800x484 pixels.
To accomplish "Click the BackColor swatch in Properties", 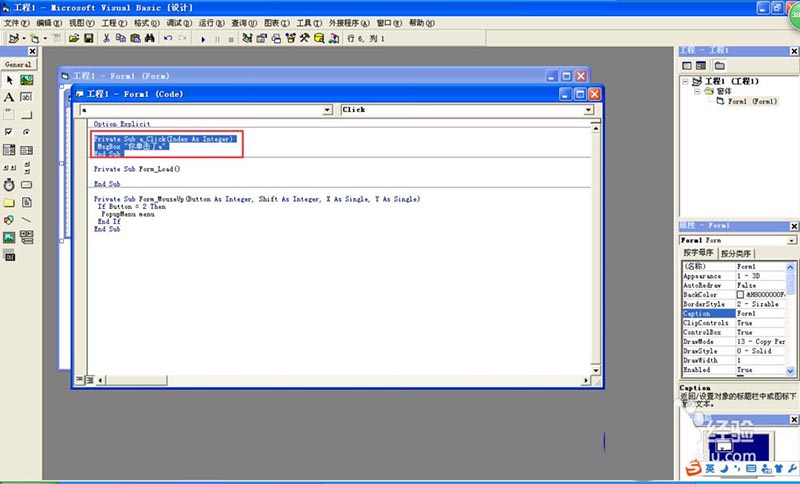I will [x=740, y=295].
